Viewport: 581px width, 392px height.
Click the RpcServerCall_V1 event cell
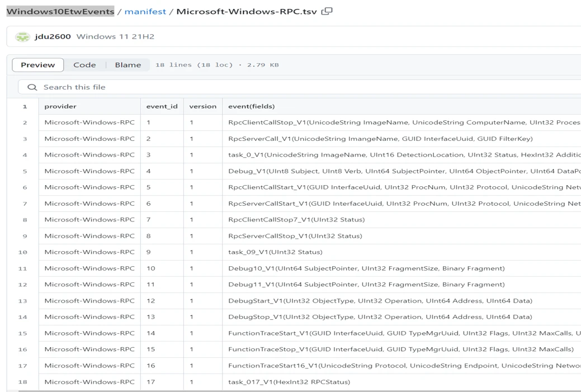(x=380, y=139)
